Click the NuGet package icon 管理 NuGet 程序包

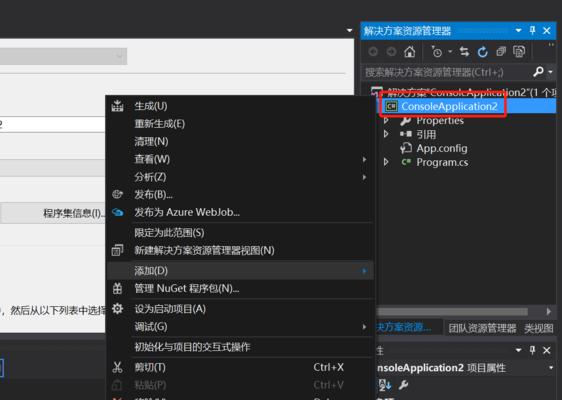point(118,288)
